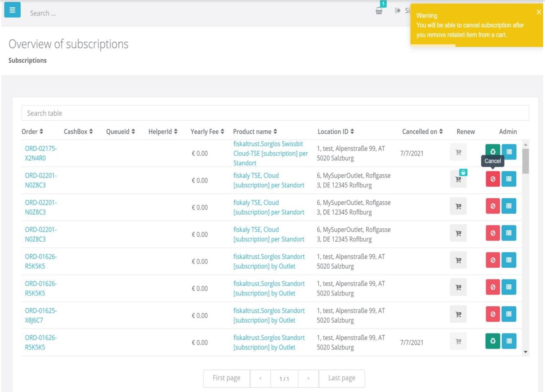Screen dimensions: 545x392
Task: Click table scrollbar up arrow
Action: coord(525,145)
